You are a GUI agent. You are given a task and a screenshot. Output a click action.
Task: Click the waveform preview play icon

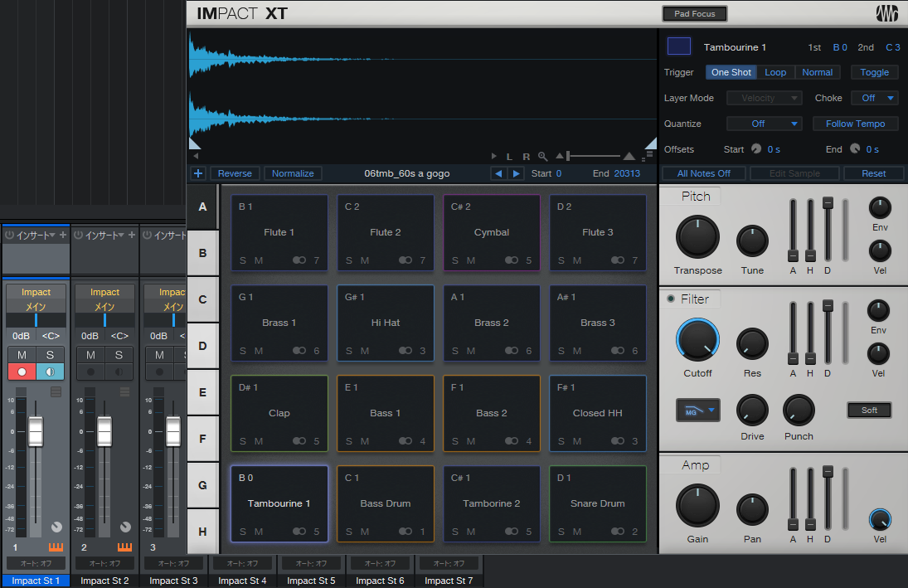click(x=494, y=157)
